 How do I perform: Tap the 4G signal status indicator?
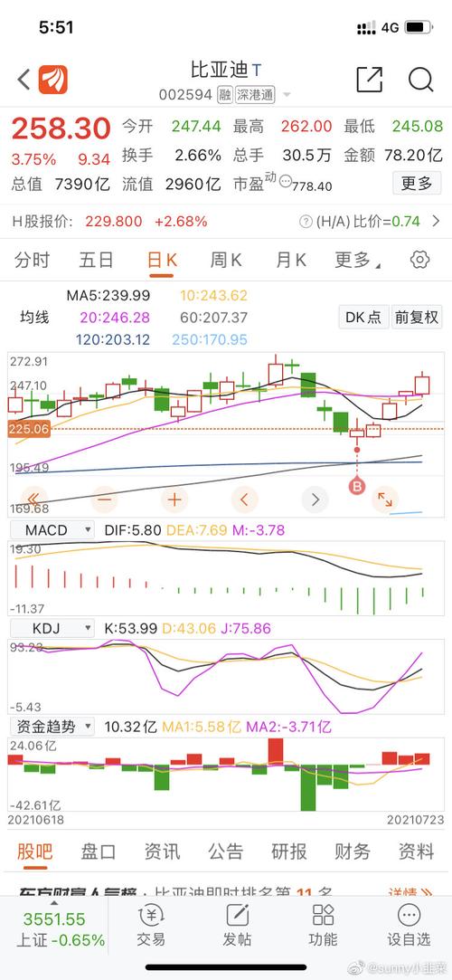tap(390, 27)
